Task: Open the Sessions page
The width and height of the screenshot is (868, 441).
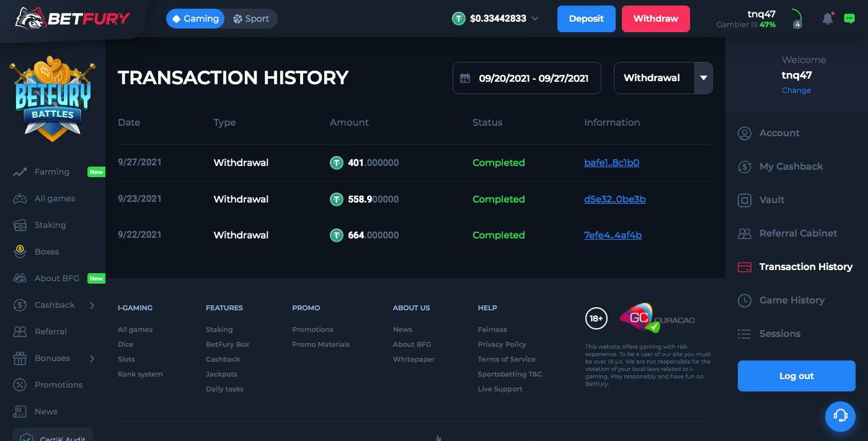Action: (x=780, y=334)
